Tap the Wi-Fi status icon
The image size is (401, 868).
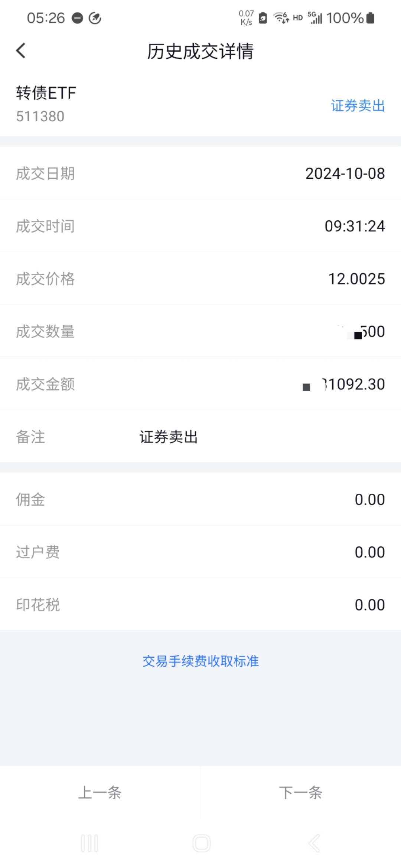281,17
